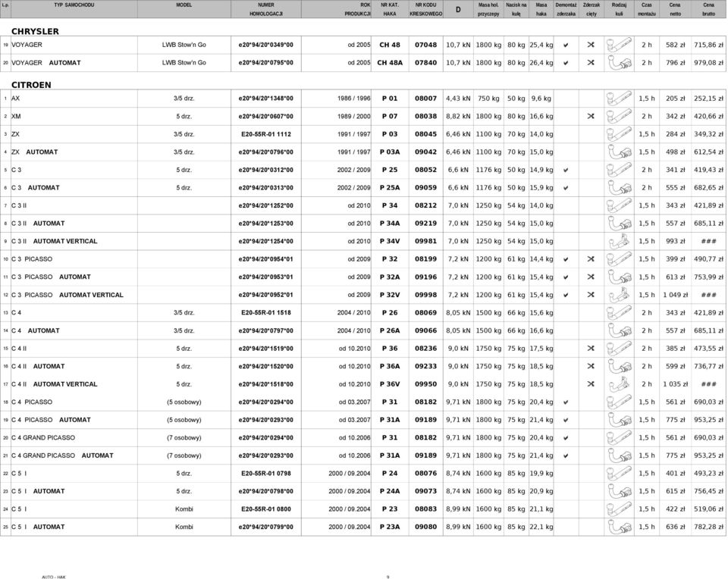Click the D value 4,43 kN
728x579 pixels.
(458, 99)
